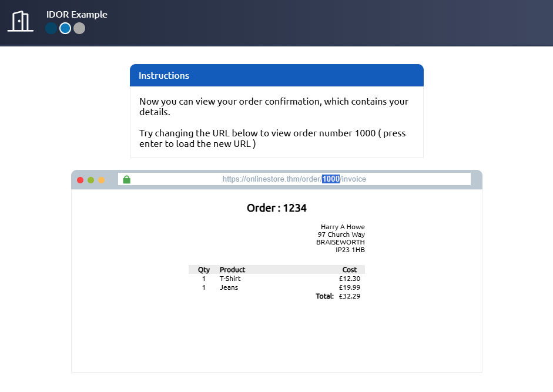Click the Total £32.29 amount
This screenshot has width=553, height=392.
point(349,296)
